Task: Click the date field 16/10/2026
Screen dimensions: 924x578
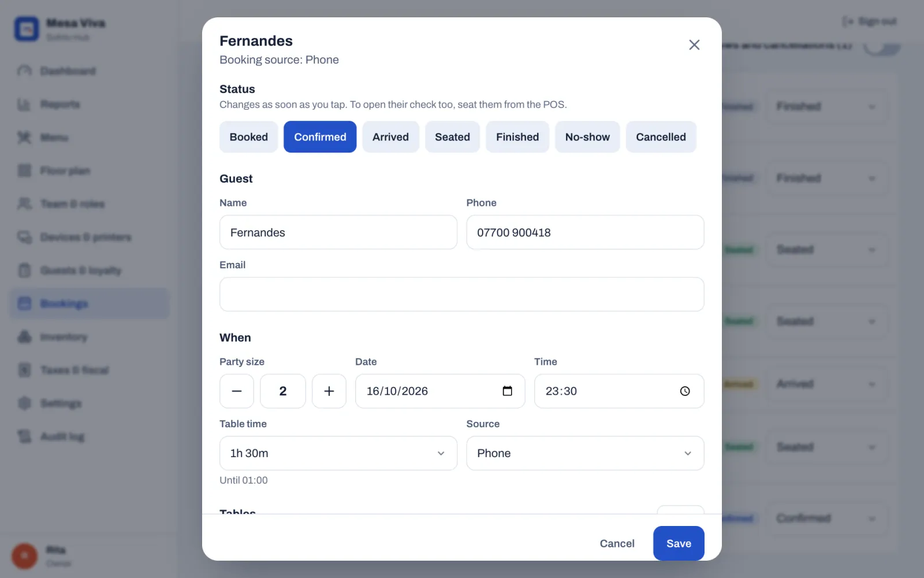Action: 440,391
